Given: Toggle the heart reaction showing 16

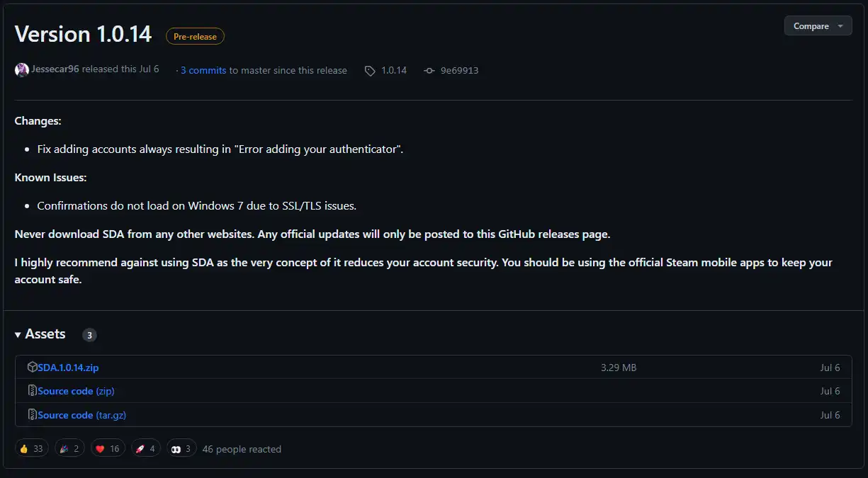Looking at the screenshot, I should (107, 449).
